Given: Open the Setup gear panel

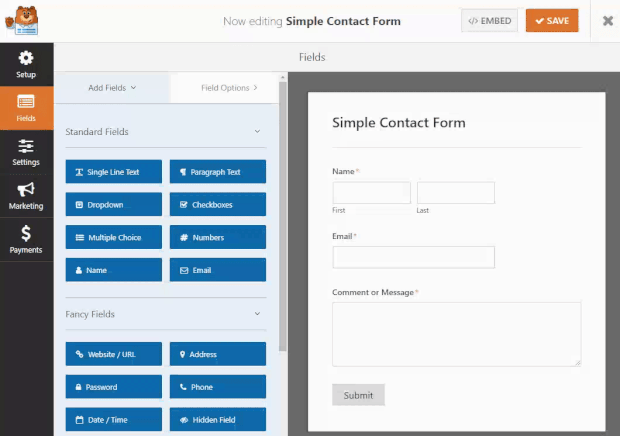Looking at the screenshot, I should 26,64.
